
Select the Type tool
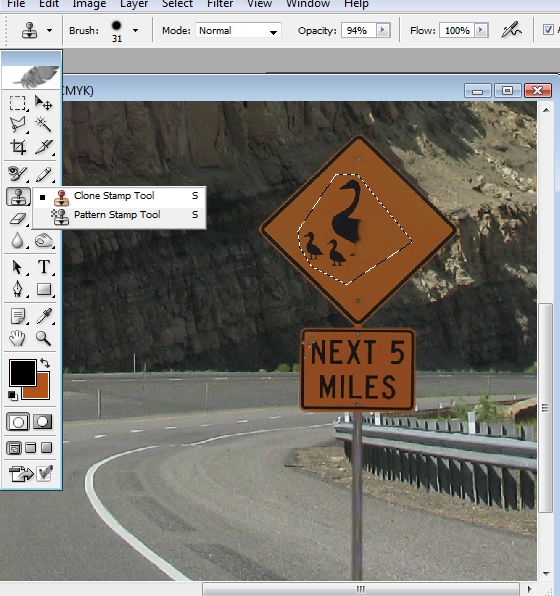click(43, 267)
